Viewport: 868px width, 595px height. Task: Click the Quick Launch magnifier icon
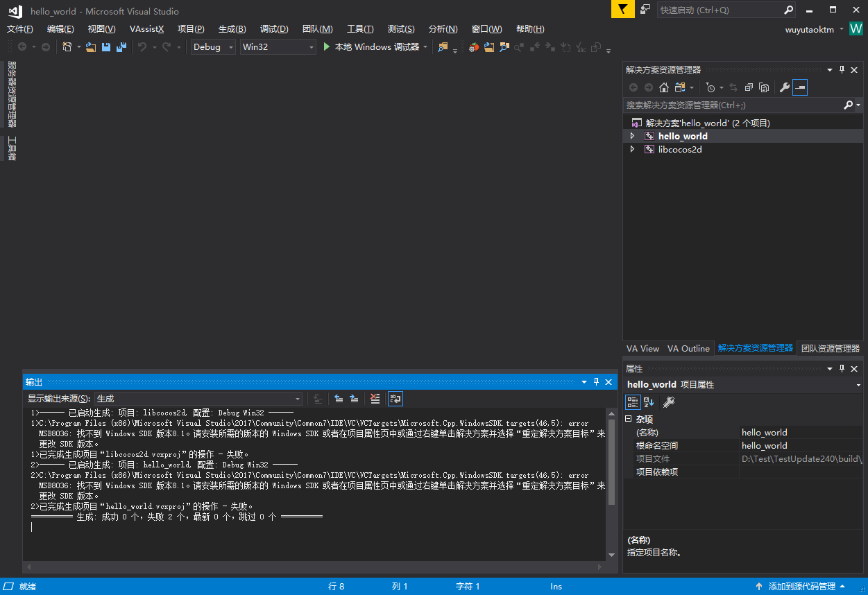coord(788,10)
